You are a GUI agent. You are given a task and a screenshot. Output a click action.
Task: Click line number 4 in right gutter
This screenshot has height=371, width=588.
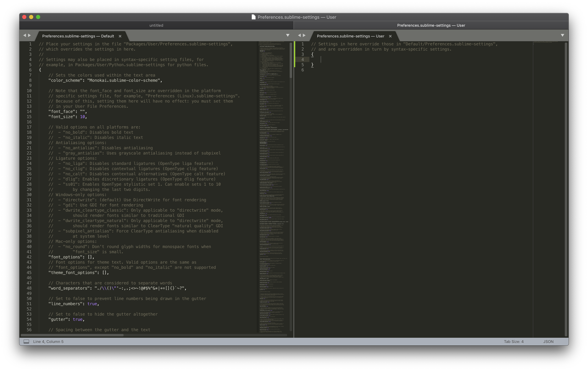click(302, 60)
